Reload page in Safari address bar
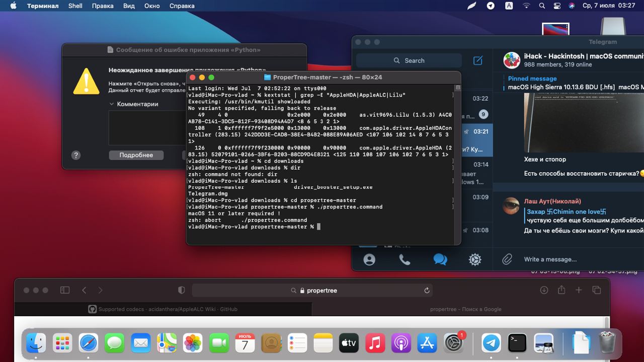Screen dimensions: 644x362 (427, 291)
